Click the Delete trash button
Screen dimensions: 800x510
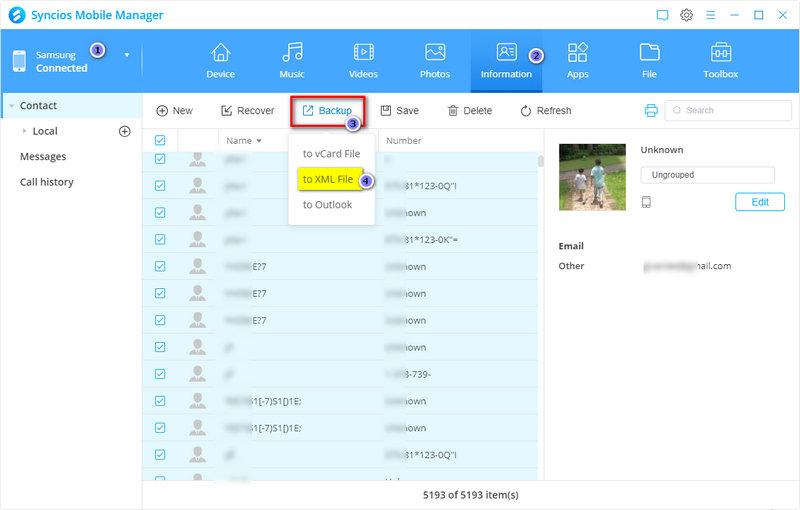(x=469, y=111)
